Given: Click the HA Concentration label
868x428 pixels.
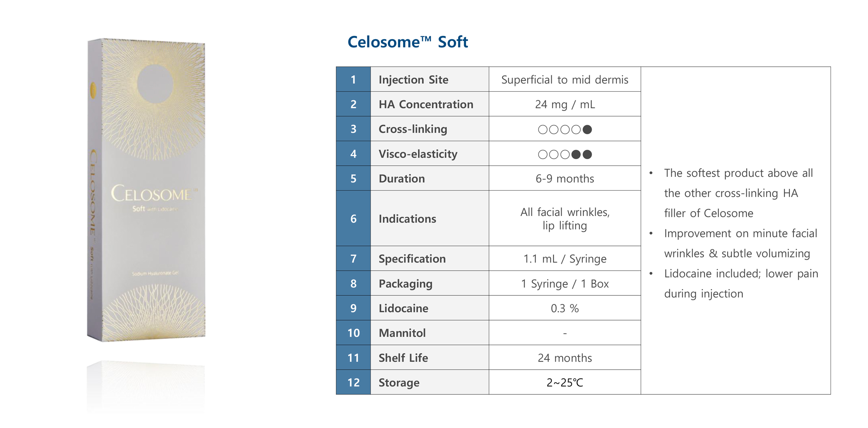Looking at the screenshot, I should point(426,104).
